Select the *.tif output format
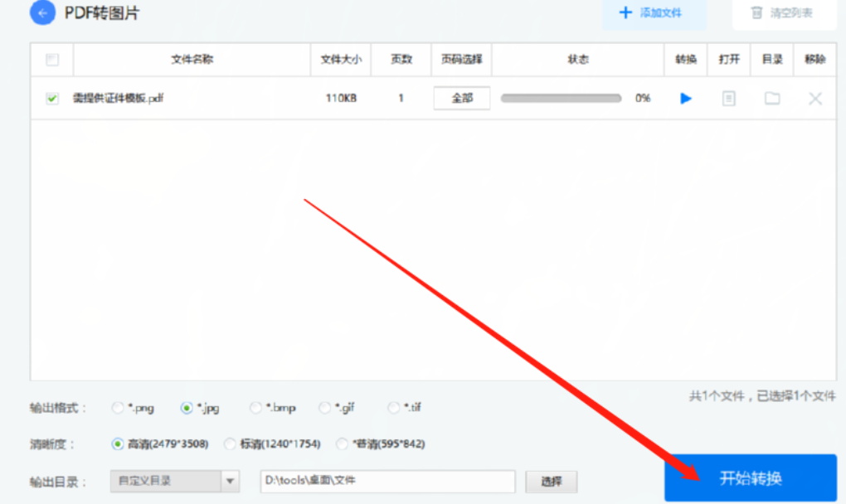Screen dimensions: 846x504 (x=393, y=408)
